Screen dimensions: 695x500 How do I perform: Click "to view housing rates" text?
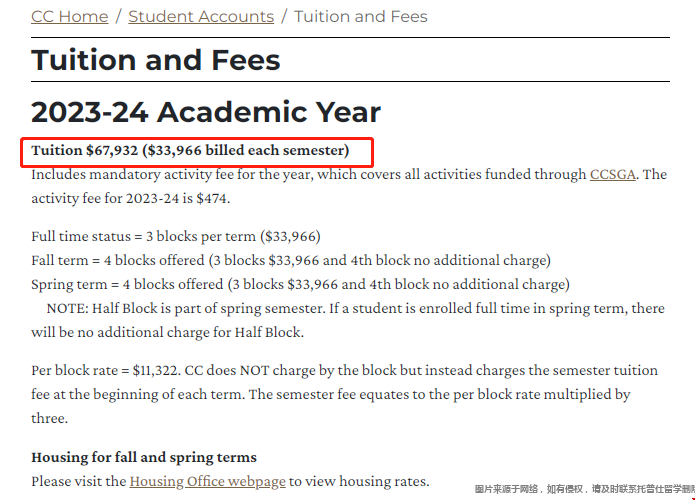pos(359,481)
